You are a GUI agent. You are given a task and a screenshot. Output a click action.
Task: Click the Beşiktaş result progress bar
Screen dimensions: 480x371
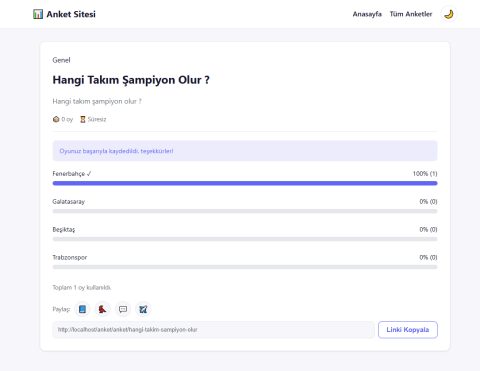245,239
